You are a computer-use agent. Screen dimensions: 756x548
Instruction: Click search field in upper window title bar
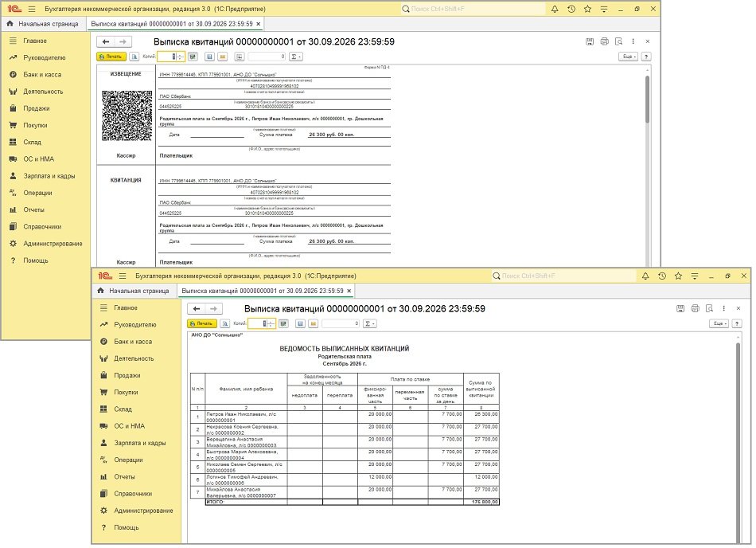click(473, 9)
